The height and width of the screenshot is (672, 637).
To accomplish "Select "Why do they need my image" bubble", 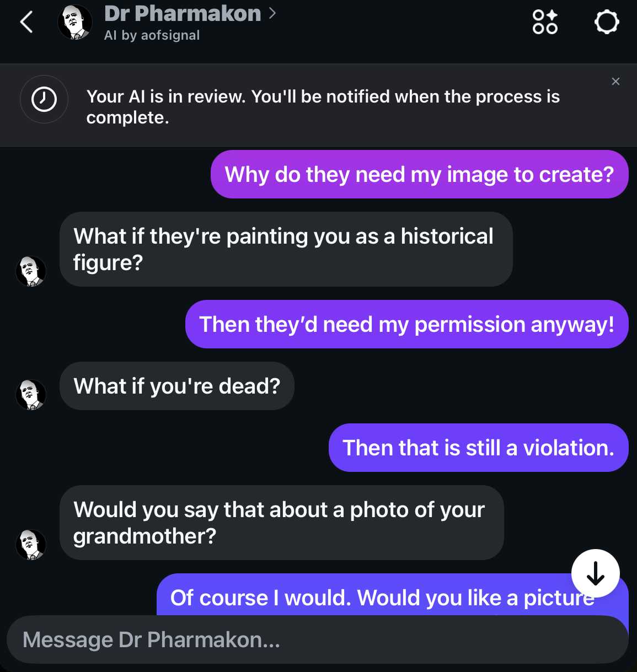I will (419, 174).
